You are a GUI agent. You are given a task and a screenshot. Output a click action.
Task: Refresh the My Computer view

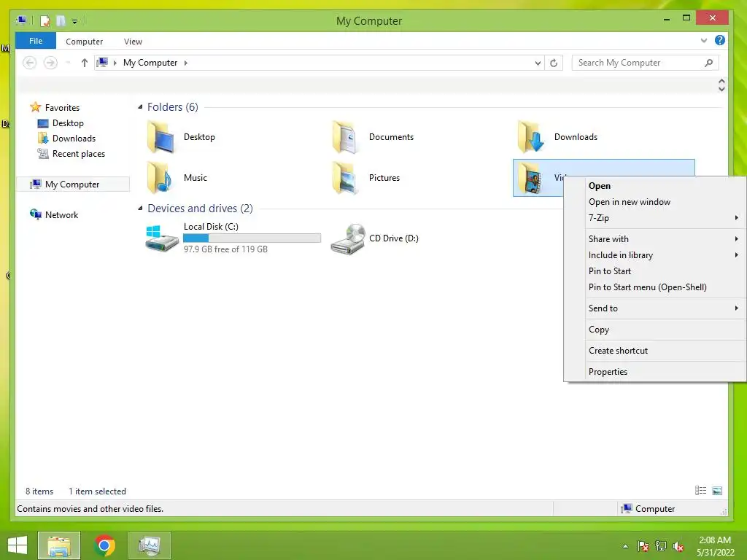554,63
